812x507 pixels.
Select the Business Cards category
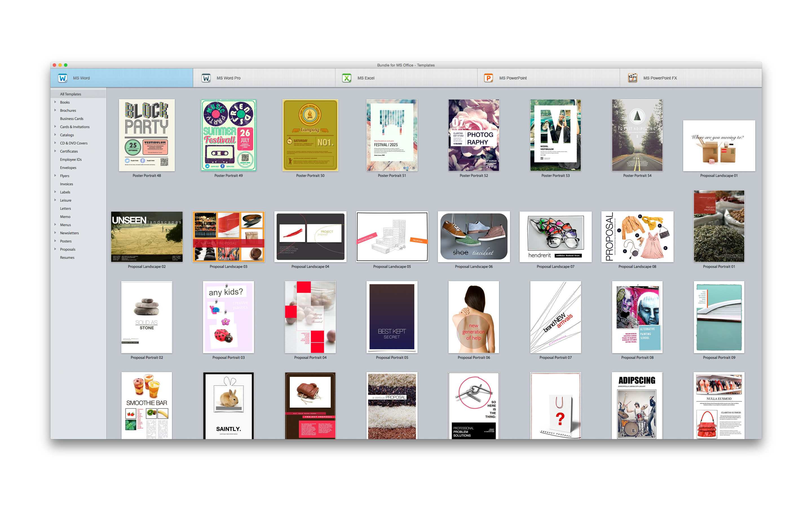click(x=71, y=119)
